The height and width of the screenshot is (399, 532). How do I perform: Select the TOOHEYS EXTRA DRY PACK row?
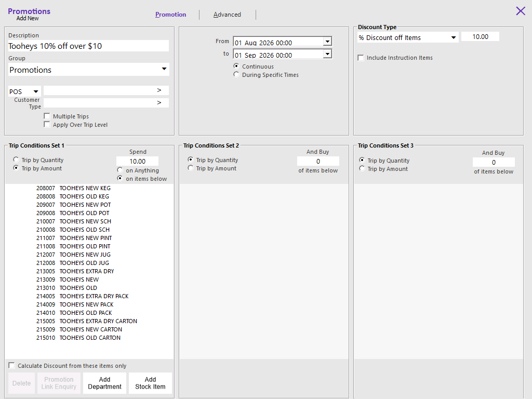coord(89,296)
